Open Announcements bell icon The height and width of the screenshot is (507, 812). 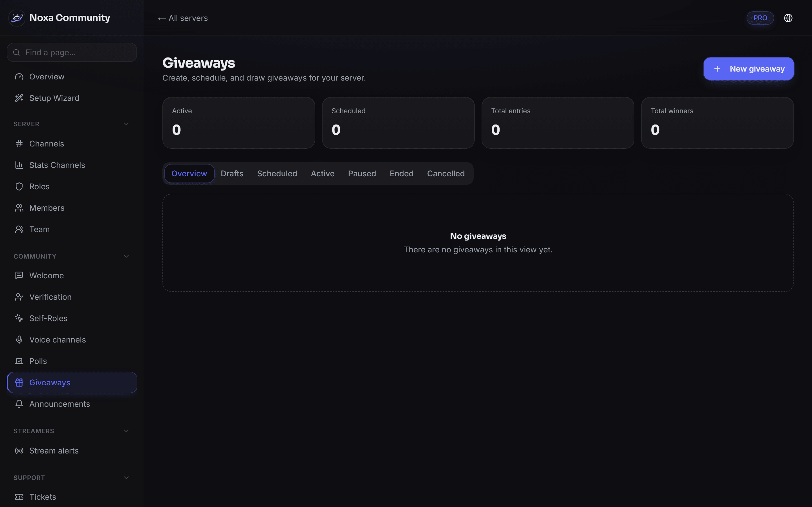coord(19,404)
